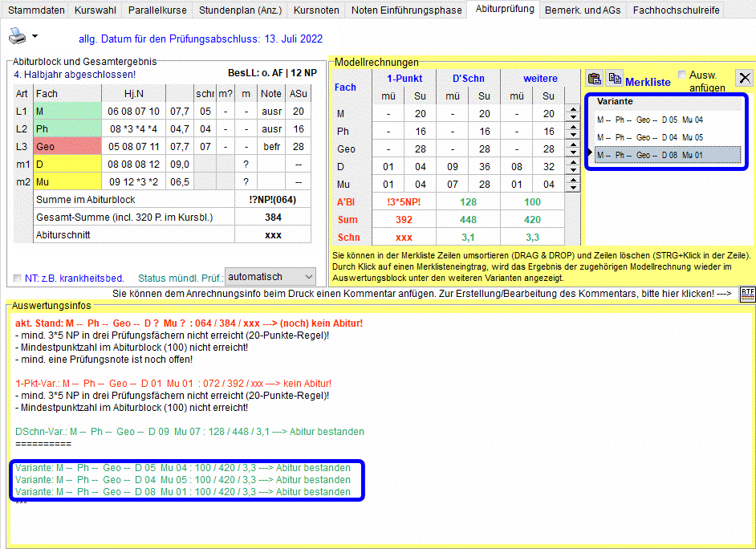This screenshot has height=549, width=756.
Task: Click the 'm' cell for subject D
Action: tap(246, 164)
